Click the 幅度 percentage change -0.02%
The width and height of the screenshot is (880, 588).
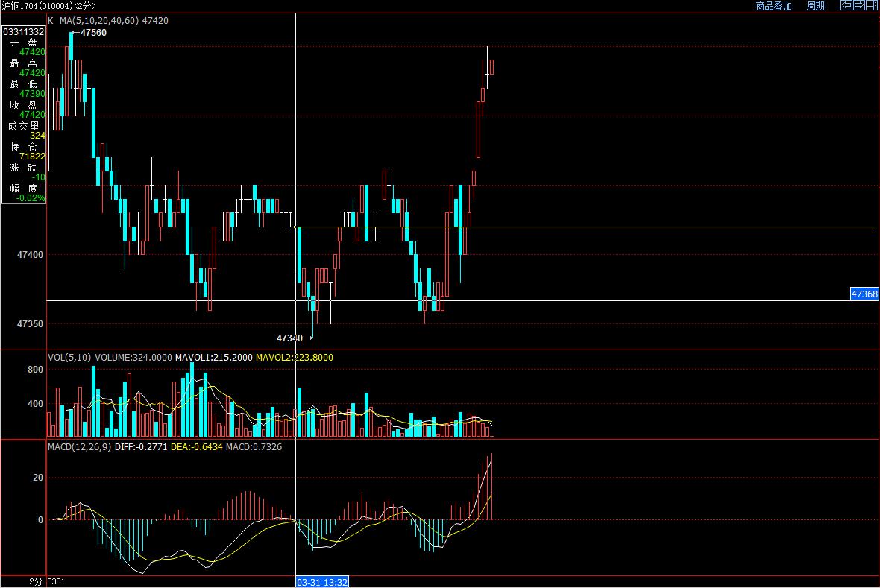click(x=31, y=198)
